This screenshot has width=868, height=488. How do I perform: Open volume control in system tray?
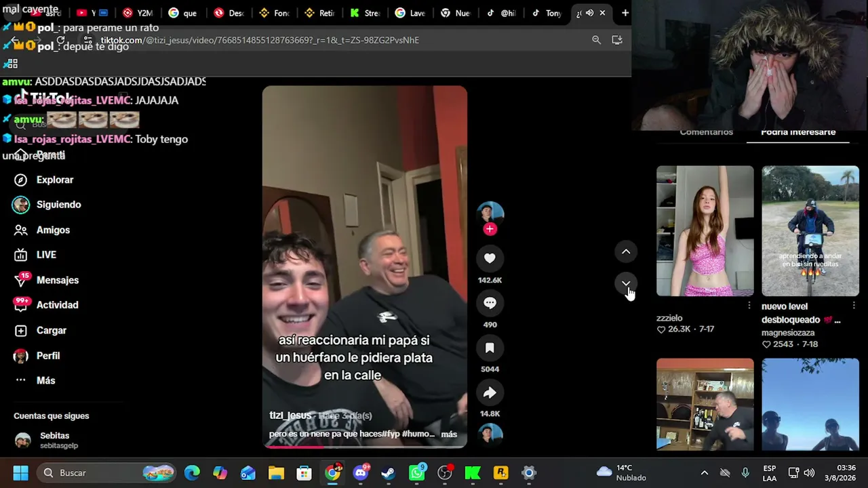809,472
